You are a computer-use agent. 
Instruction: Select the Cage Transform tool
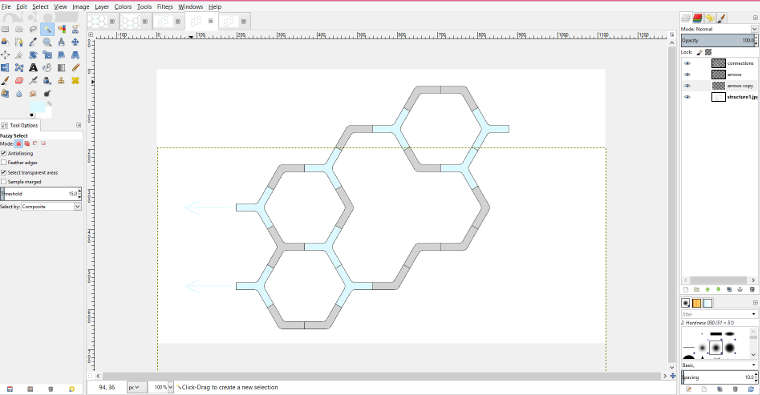tap(19, 68)
